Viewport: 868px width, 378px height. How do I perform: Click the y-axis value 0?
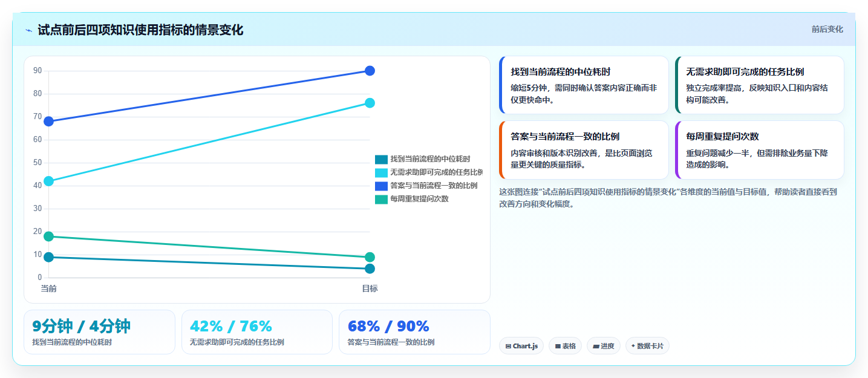39,278
